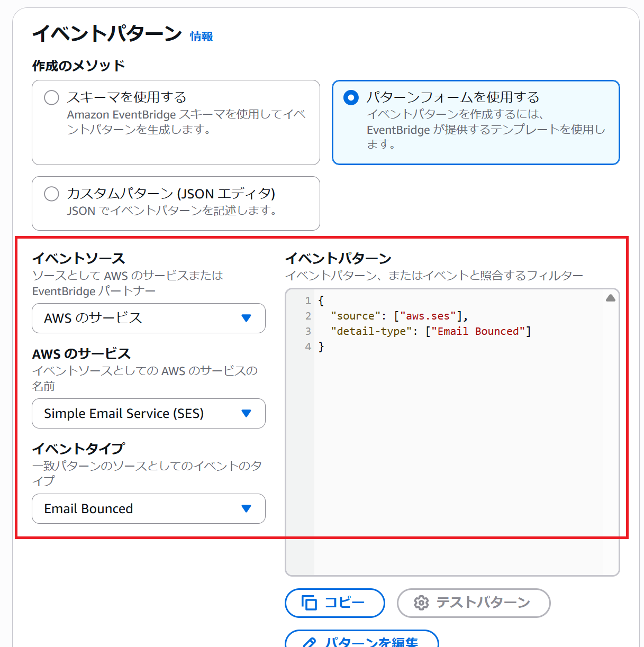Select the パターンフォームを使用する radio option

351,97
